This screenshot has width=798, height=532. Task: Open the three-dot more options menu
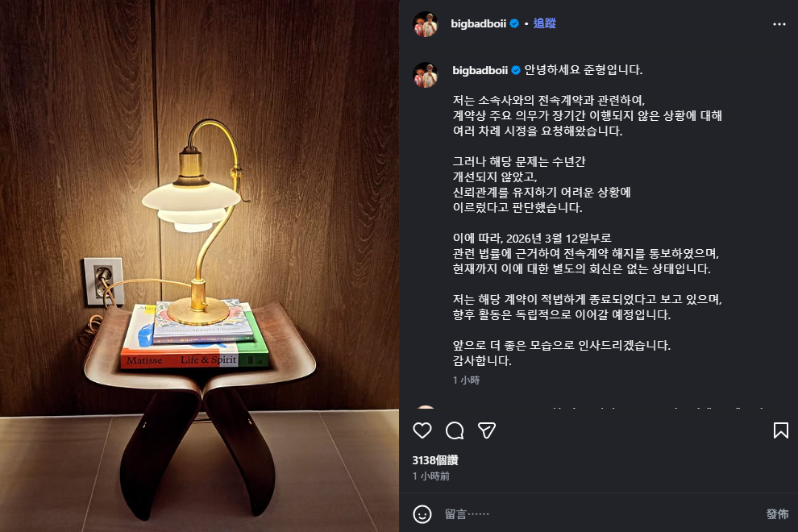click(x=779, y=24)
